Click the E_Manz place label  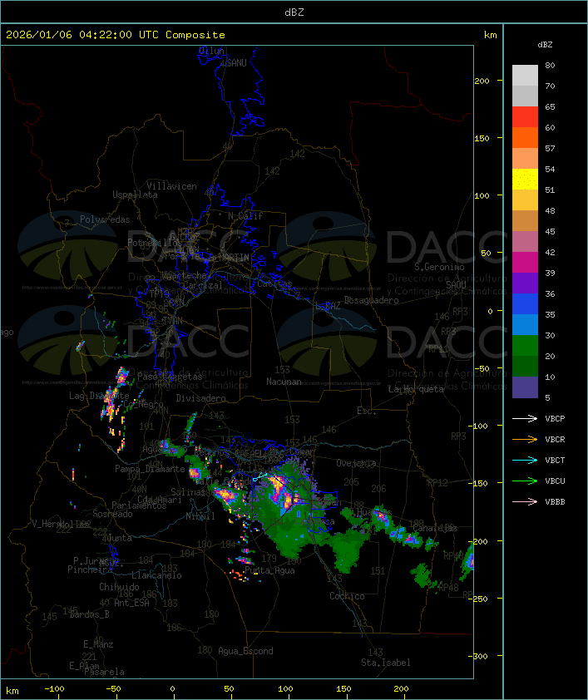[x=98, y=644]
